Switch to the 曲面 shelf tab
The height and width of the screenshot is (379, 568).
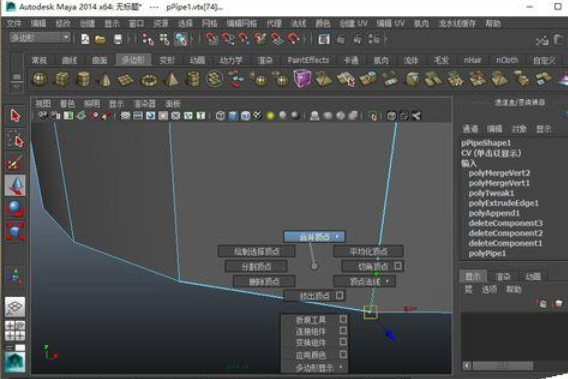click(x=99, y=60)
